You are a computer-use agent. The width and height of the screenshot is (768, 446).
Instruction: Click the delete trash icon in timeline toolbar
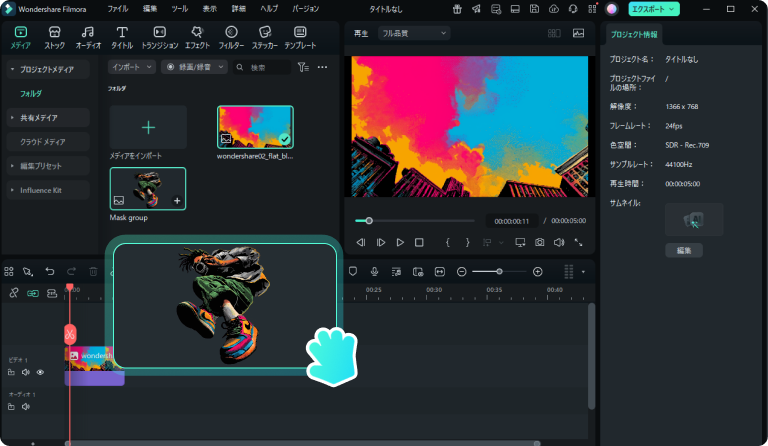[x=93, y=271]
